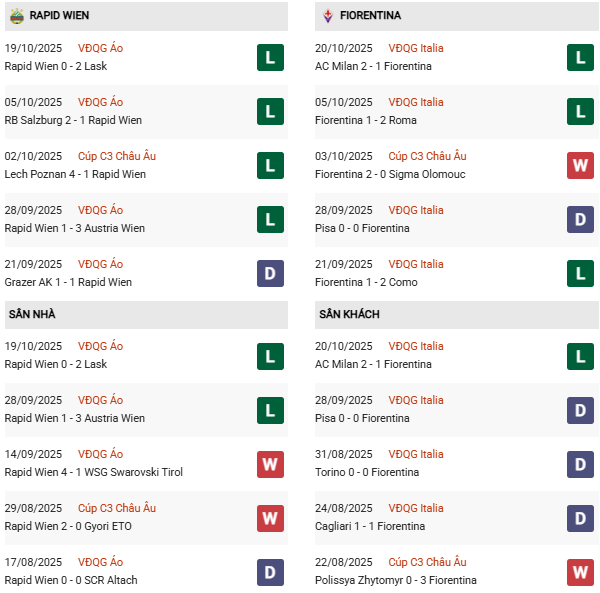Click the RAPID WIEN team name heading
This screenshot has height=593, width=600.
[62, 16]
